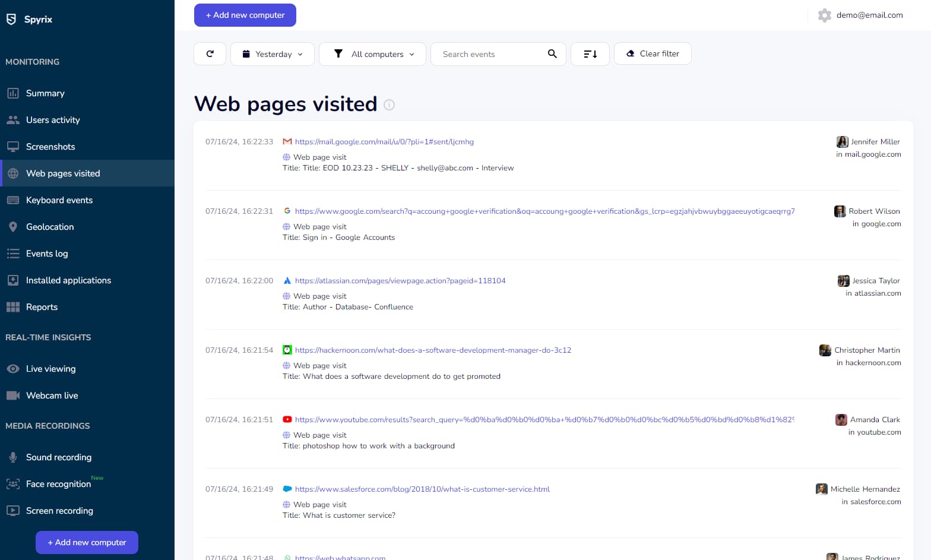Image resolution: width=931 pixels, height=560 pixels.
Task: Click the sort order icon button
Action: click(x=590, y=54)
